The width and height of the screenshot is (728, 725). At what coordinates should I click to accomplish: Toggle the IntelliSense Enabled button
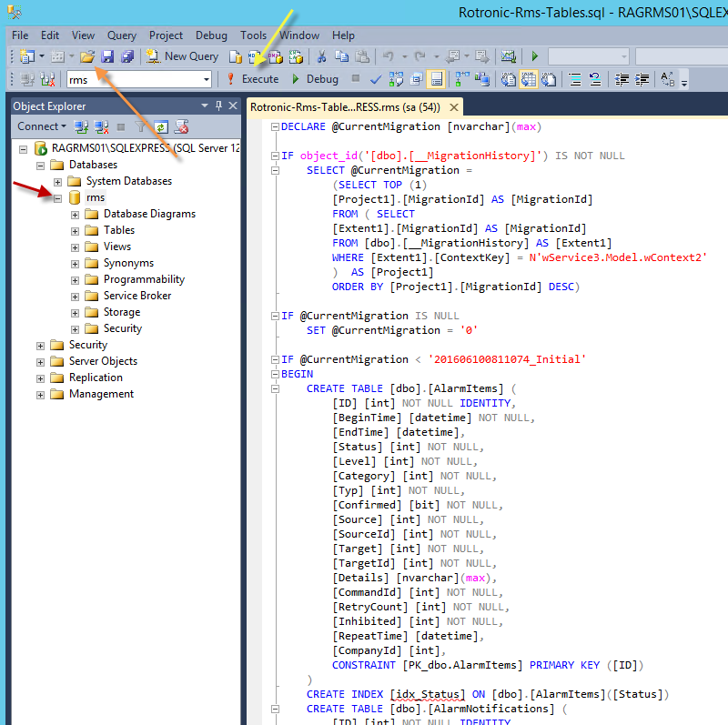click(x=437, y=79)
